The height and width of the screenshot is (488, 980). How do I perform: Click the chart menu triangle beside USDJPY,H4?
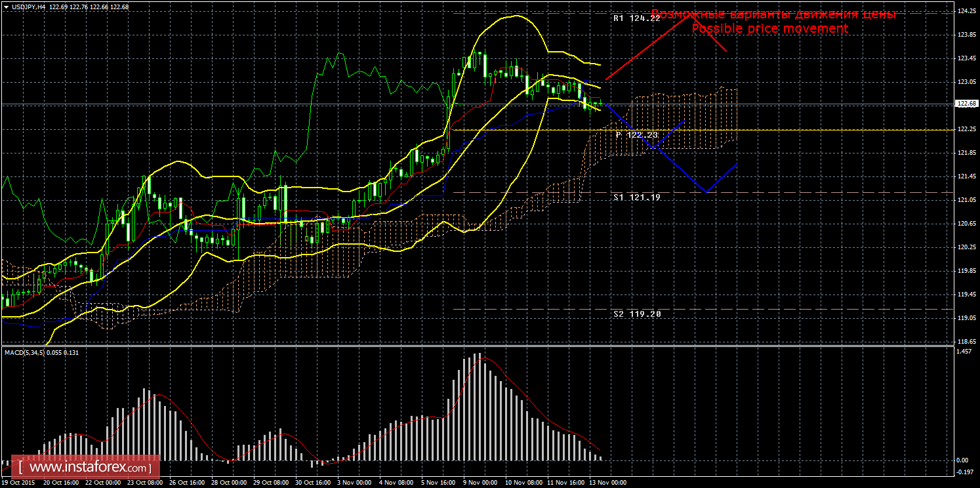click(x=6, y=7)
